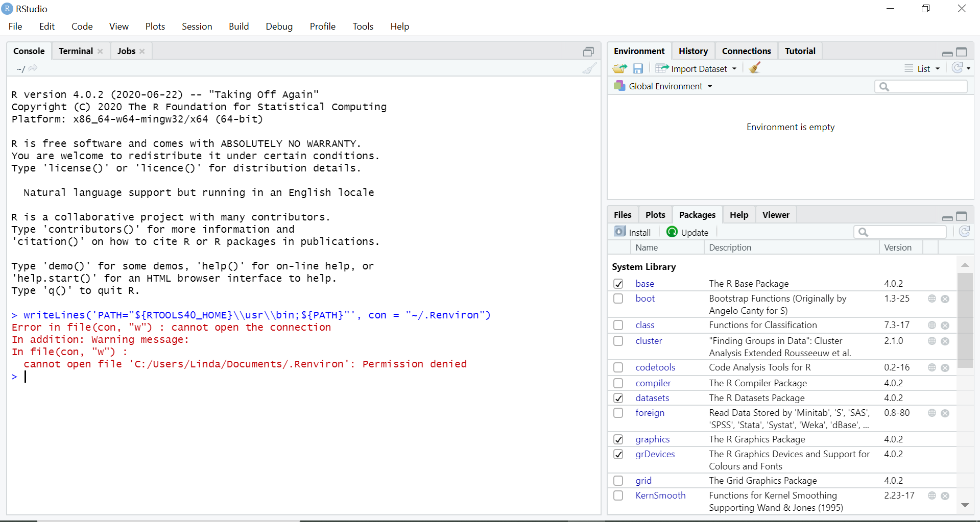980x522 pixels.
Task: Click the Install packages button
Action: coord(633,232)
